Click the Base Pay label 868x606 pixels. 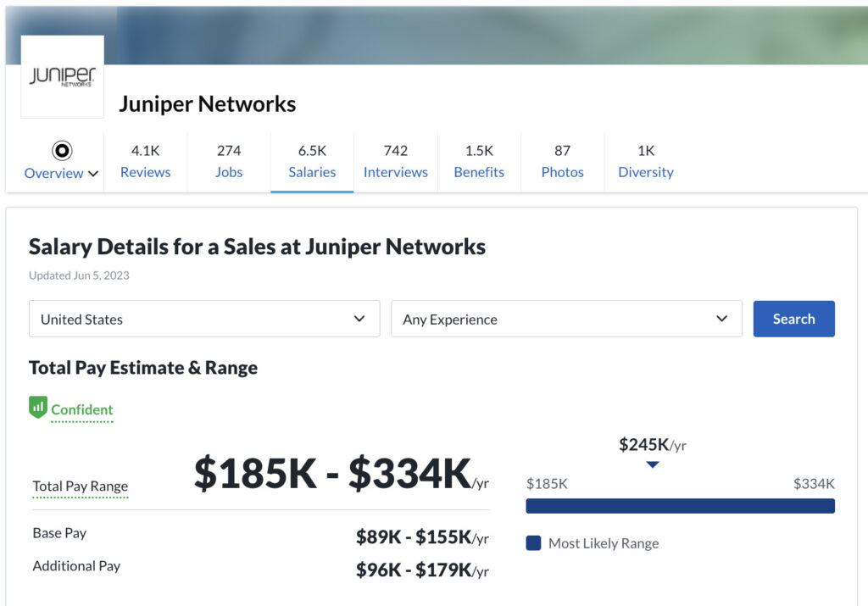point(60,533)
